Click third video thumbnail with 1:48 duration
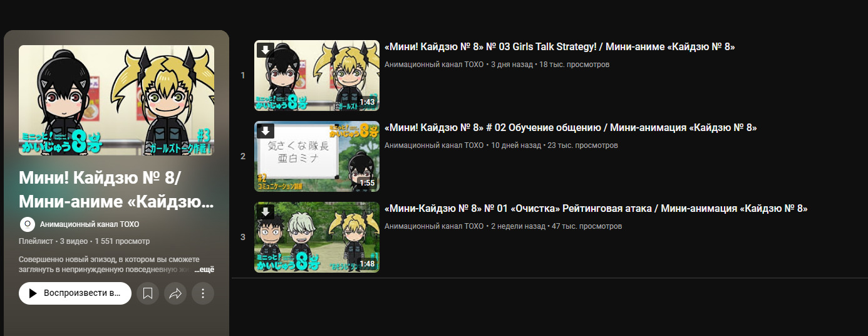868x336 pixels. [317, 238]
